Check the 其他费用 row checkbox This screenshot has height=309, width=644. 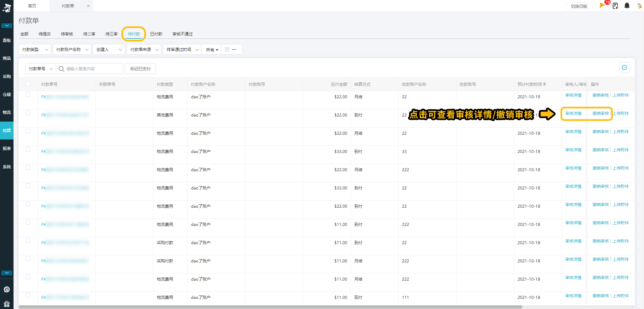point(28,113)
